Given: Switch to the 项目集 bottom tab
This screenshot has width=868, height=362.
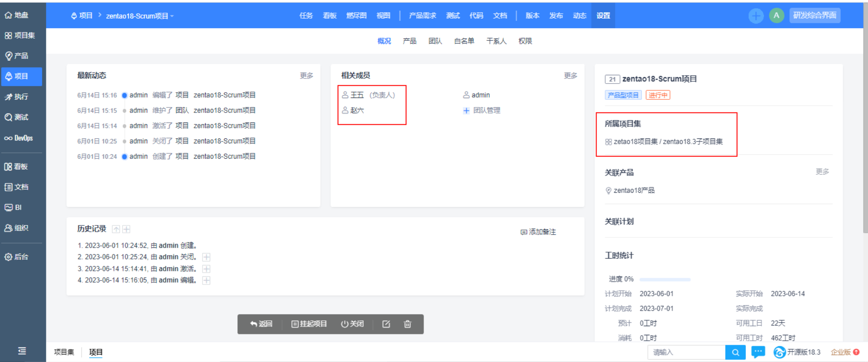Looking at the screenshot, I should point(64,352).
